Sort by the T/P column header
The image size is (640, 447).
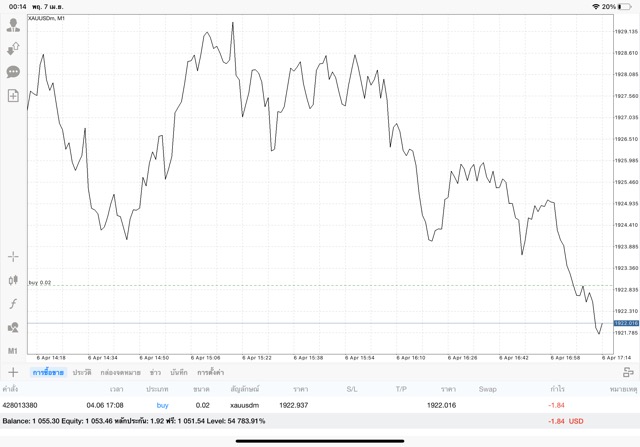pyautogui.click(x=401, y=389)
